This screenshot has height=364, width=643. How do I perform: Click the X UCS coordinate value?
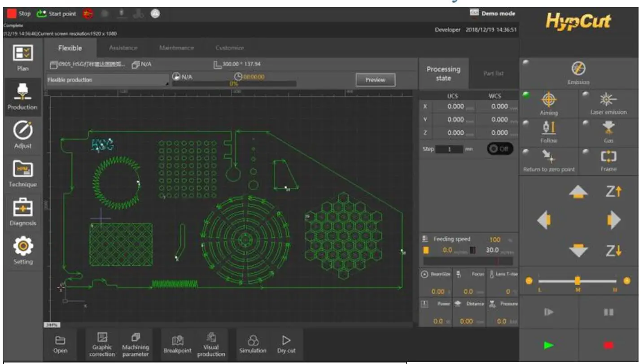point(455,107)
